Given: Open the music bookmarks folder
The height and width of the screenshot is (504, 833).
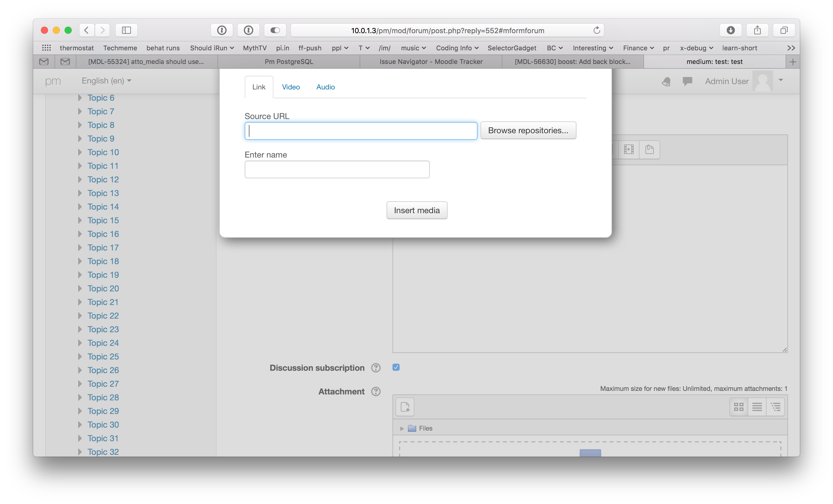Looking at the screenshot, I should tap(413, 48).
